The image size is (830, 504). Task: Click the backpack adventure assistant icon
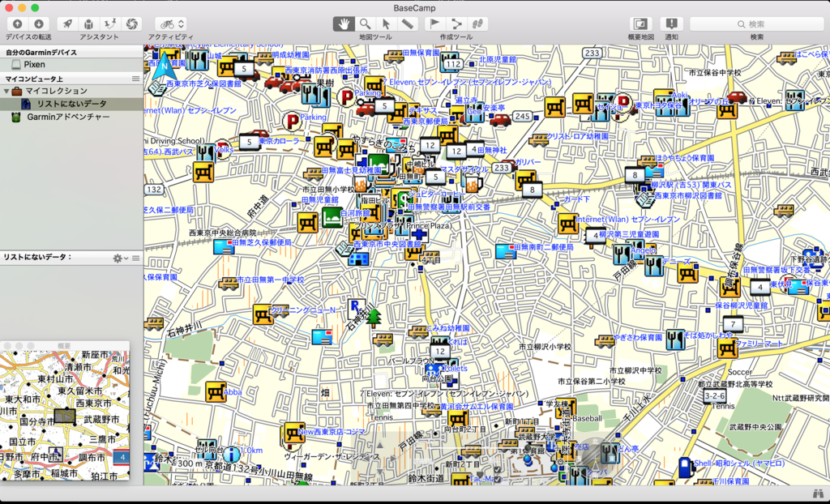[89, 23]
